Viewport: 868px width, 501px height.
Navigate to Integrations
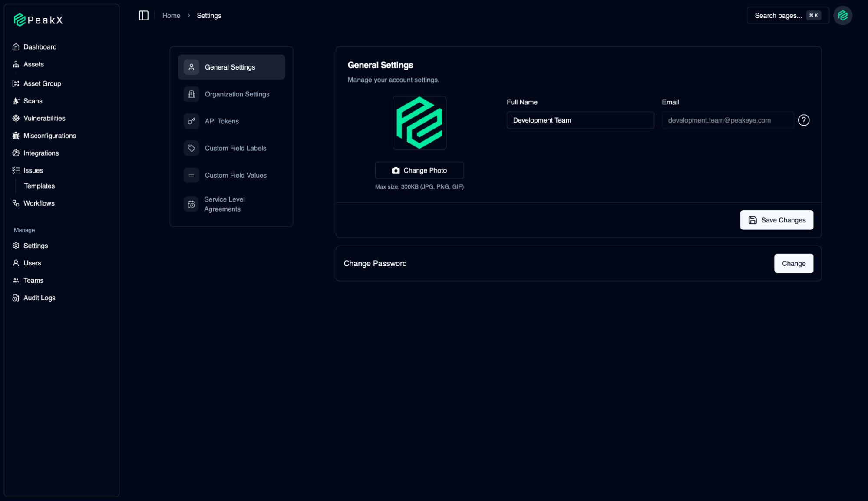pyautogui.click(x=41, y=153)
